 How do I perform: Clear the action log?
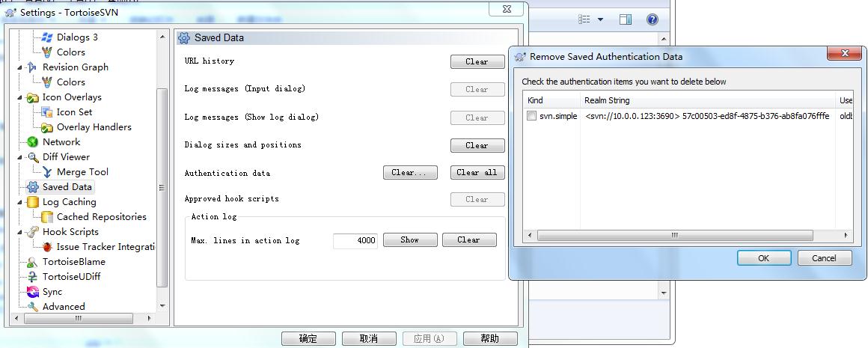pos(469,240)
